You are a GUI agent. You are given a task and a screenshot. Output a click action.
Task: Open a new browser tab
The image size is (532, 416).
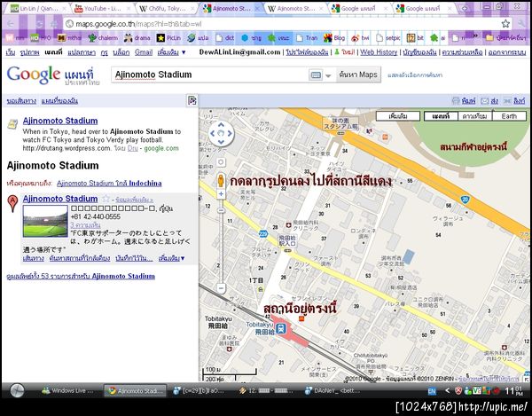(x=465, y=8)
